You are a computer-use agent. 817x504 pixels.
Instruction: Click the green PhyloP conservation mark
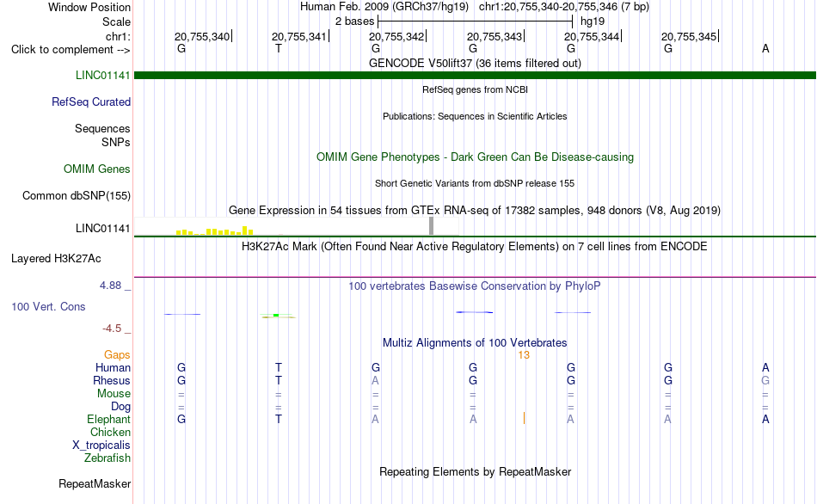[276, 315]
